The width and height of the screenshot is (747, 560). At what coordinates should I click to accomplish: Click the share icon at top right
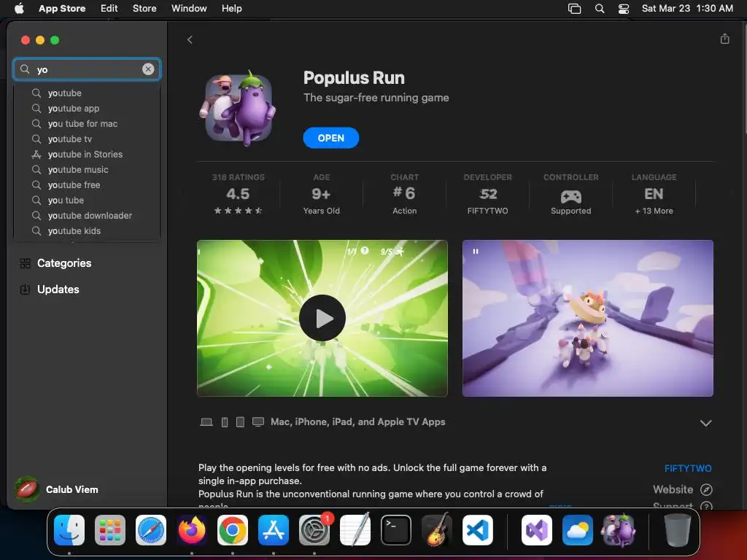(724, 39)
